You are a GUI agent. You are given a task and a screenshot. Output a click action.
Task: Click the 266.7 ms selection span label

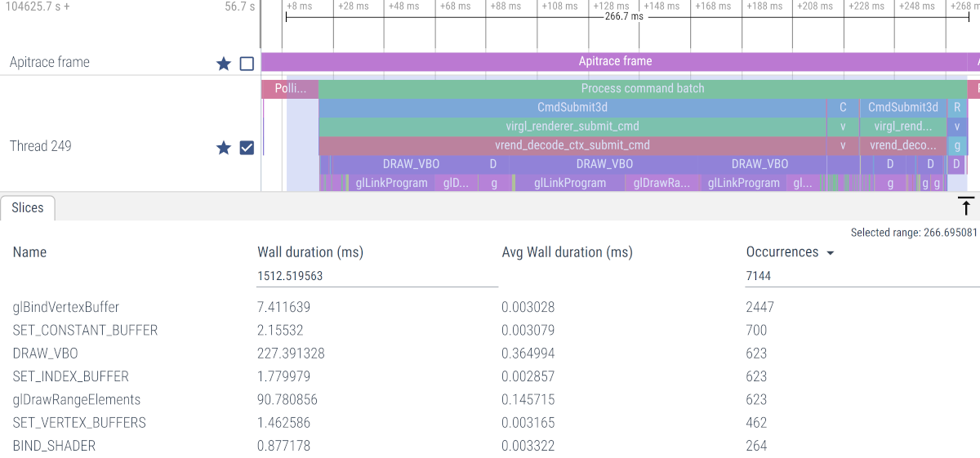point(624,16)
